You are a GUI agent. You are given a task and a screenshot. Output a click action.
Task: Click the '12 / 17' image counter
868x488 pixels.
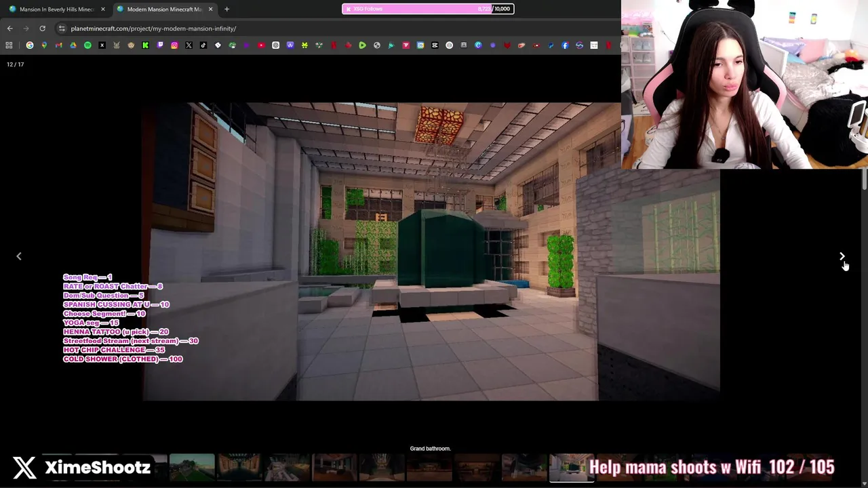coord(15,64)
